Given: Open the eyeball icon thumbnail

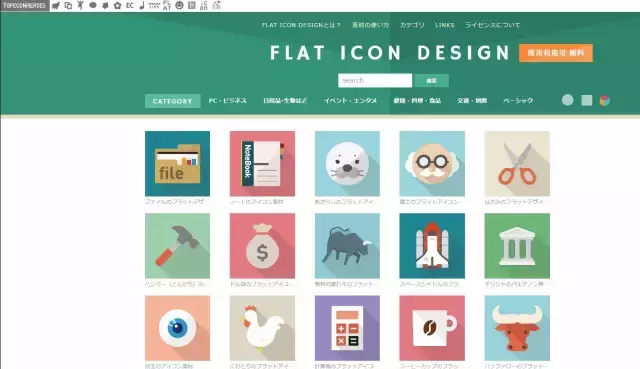Looking at the screenshot, I should coord(178,328).
